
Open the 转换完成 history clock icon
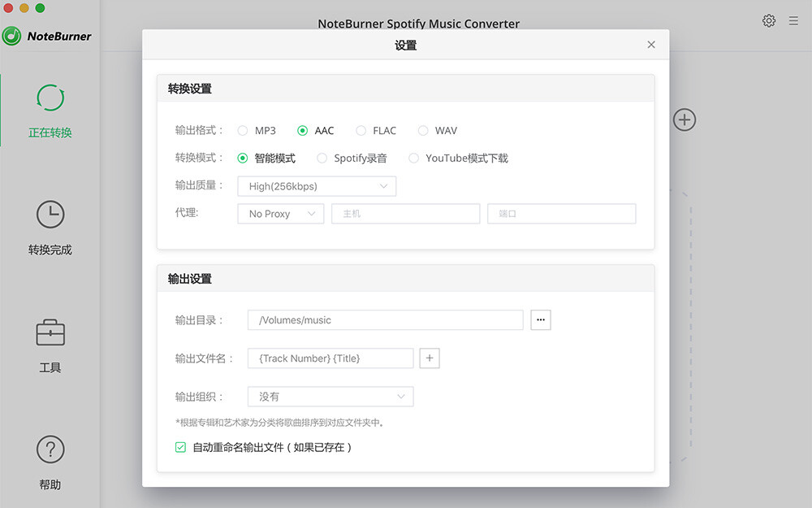[x=50, y=215]
